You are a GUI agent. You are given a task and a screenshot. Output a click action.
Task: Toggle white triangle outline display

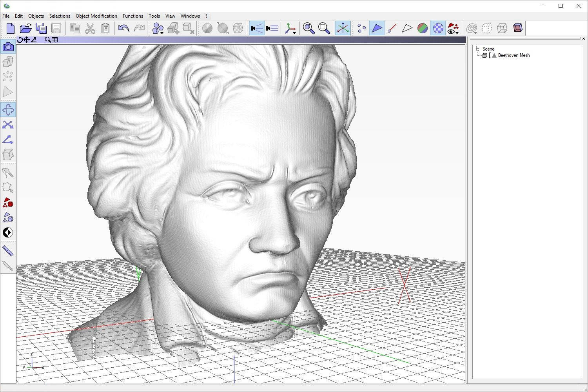407,28
